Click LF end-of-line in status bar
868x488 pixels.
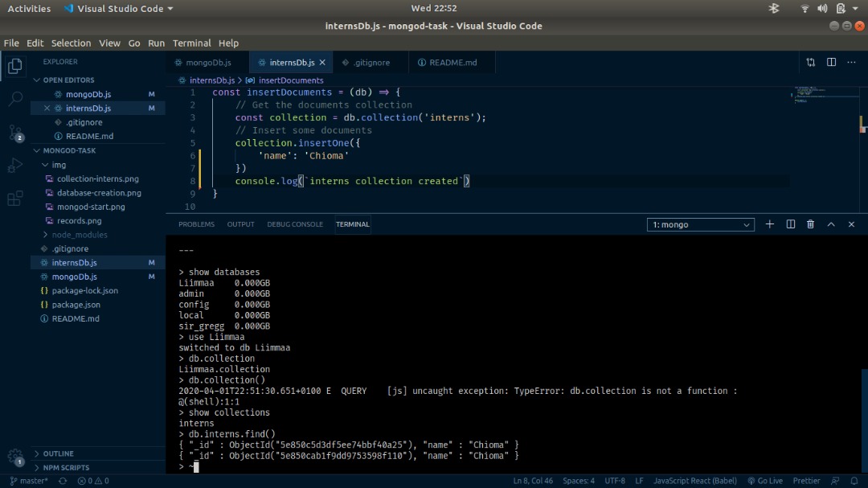coord(640,481)
